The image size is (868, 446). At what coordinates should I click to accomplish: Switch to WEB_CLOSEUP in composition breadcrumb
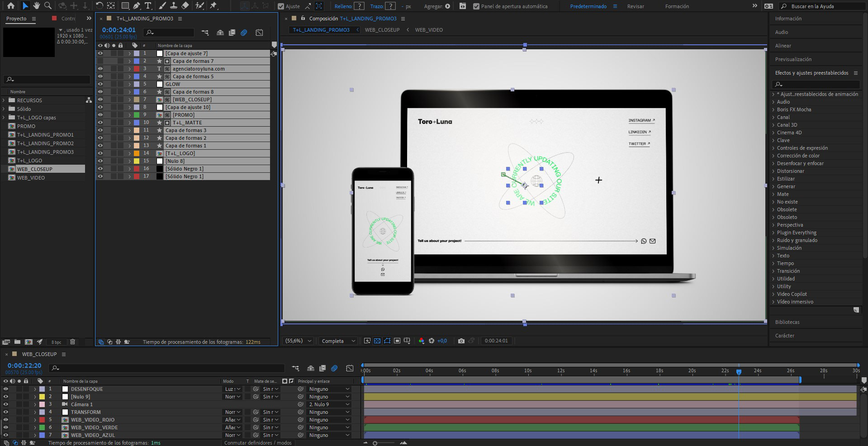coord(382,30)
